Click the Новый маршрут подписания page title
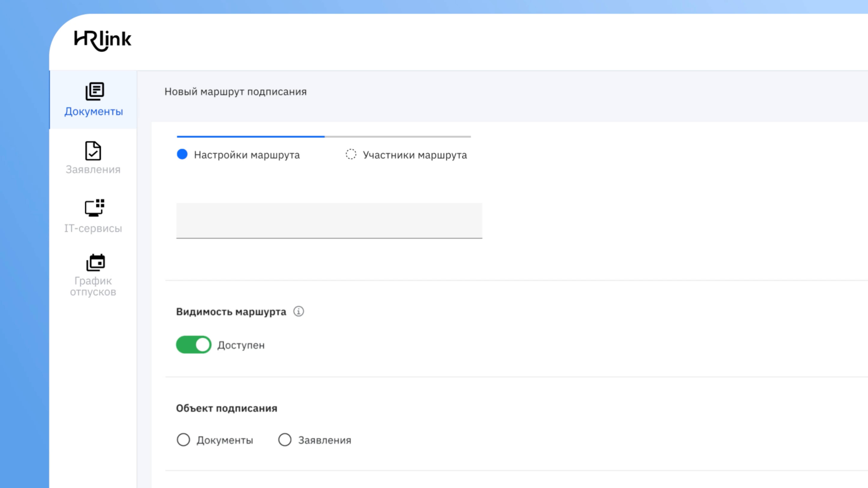This screenshot has width=868, height=488. pyautogui.click(x=235, y=92)
